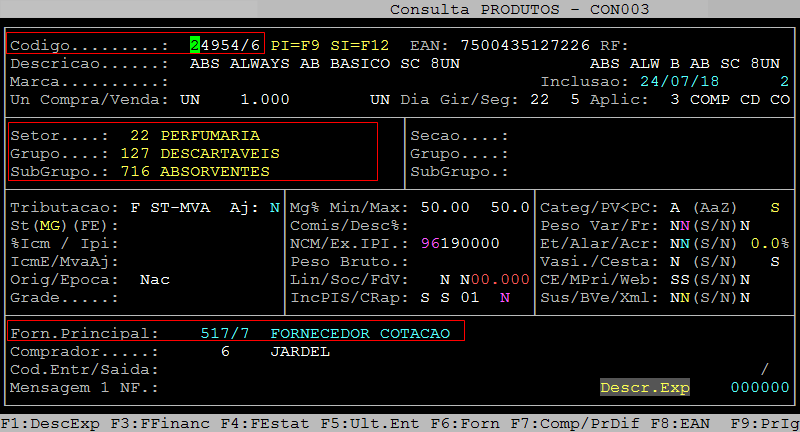Select the Descricao field ABS ALWAYS AB BASICO

tap(300, 63)
